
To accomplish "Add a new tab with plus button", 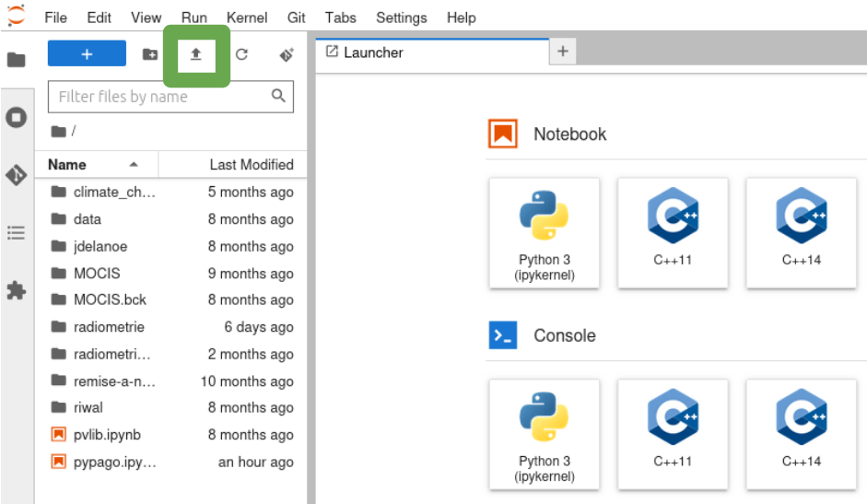I will pos(563,52).
